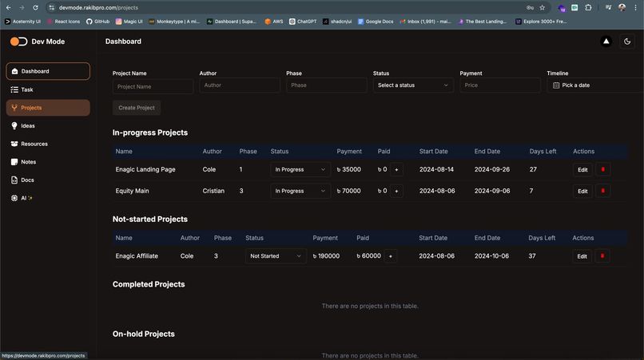The image size is (644, 360).
Task: Open Notes in the sidebar
Action: tap(48, 162)
